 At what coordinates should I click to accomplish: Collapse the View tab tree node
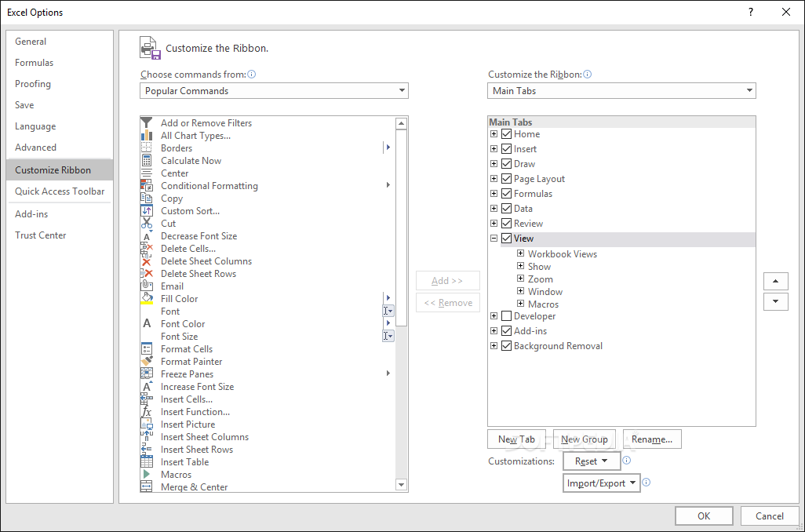point(494,239)
